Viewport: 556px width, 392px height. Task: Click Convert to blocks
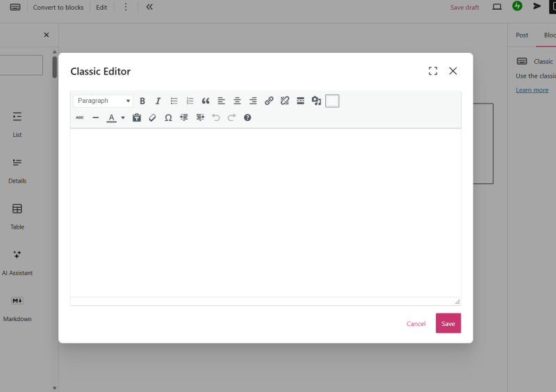58,7
